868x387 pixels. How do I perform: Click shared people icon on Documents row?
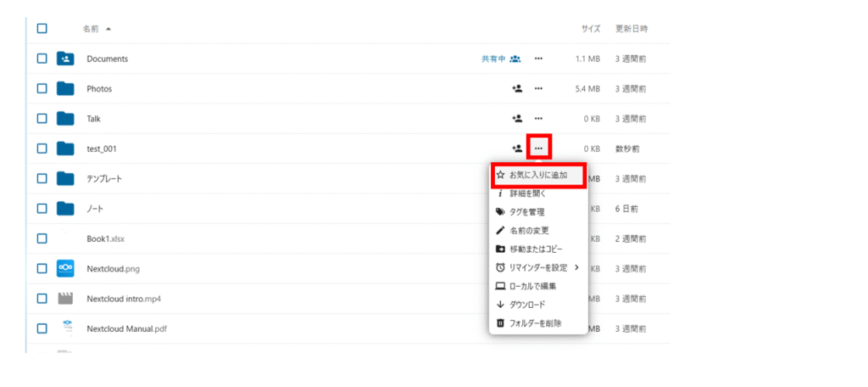pos(515,59)
